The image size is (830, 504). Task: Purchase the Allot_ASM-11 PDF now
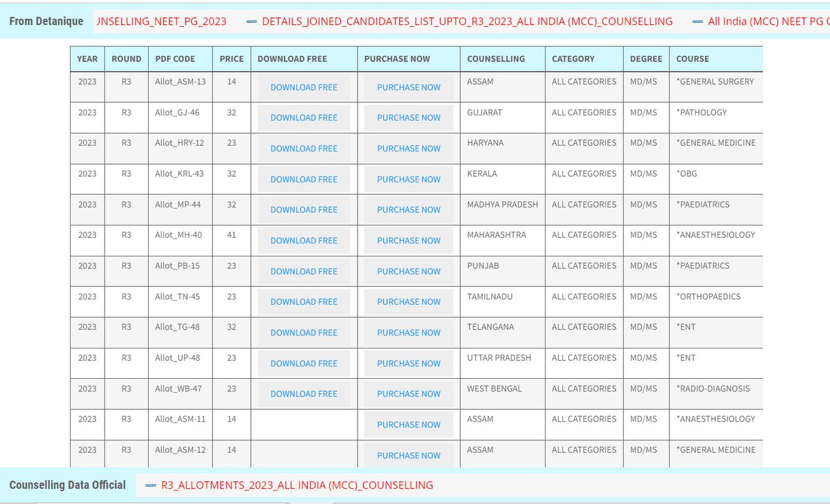(x=409, y=424)
